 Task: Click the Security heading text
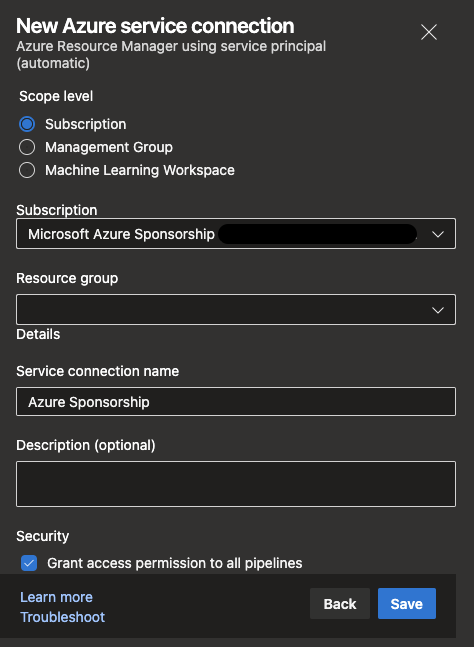tap(42, 536)
